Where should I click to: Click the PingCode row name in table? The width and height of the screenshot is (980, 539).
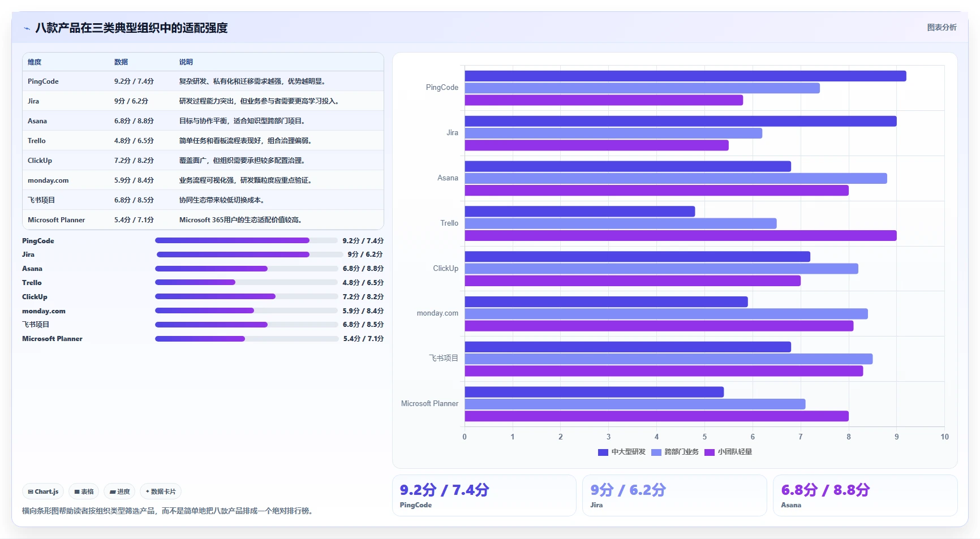(x=43, y=81)
